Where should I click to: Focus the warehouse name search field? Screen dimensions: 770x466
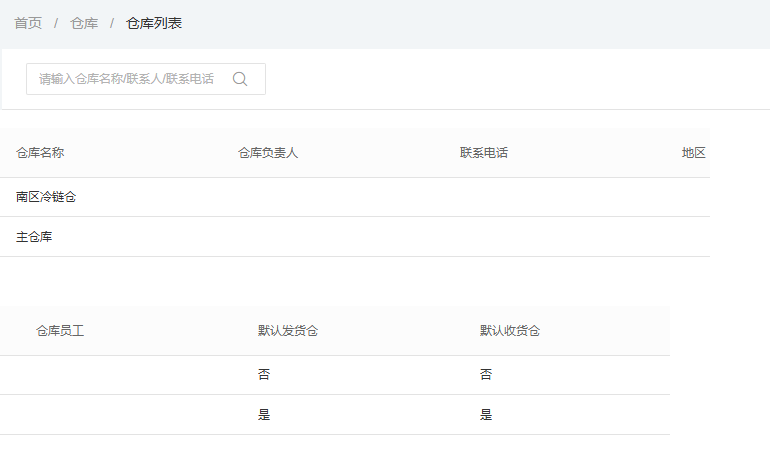click(x=146, y=79)
